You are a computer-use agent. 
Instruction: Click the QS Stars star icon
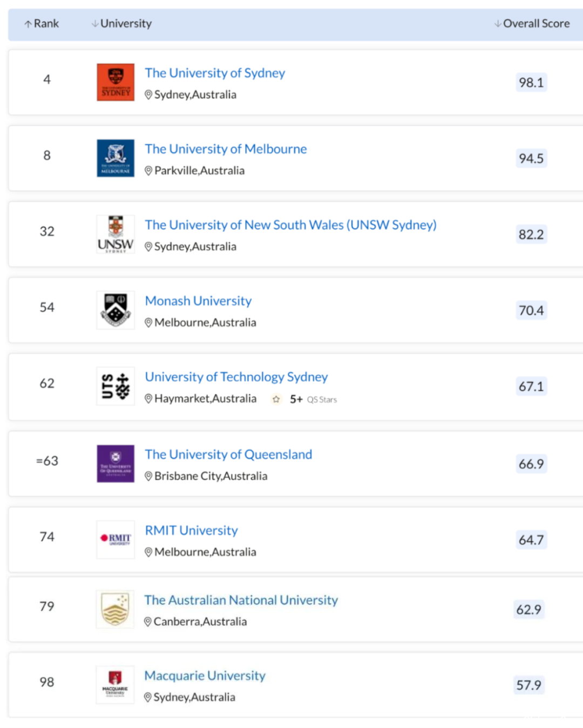tap(276, 399)
